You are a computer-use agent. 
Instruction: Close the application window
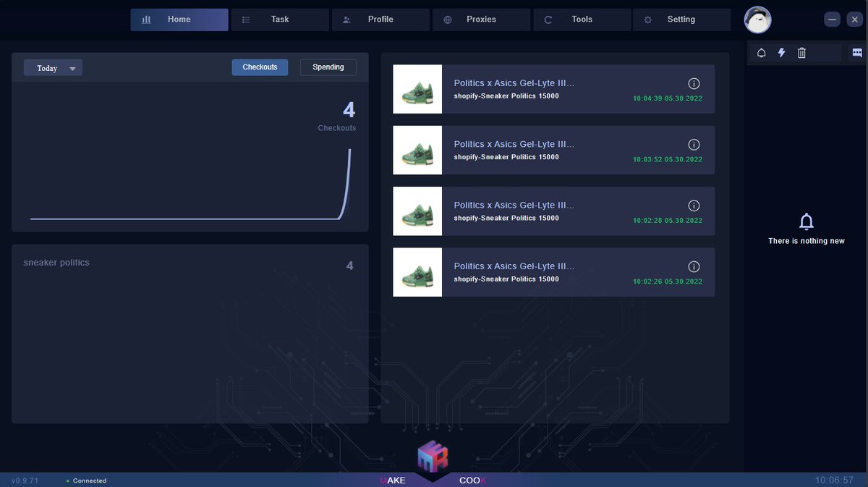(x=854, y=20)
